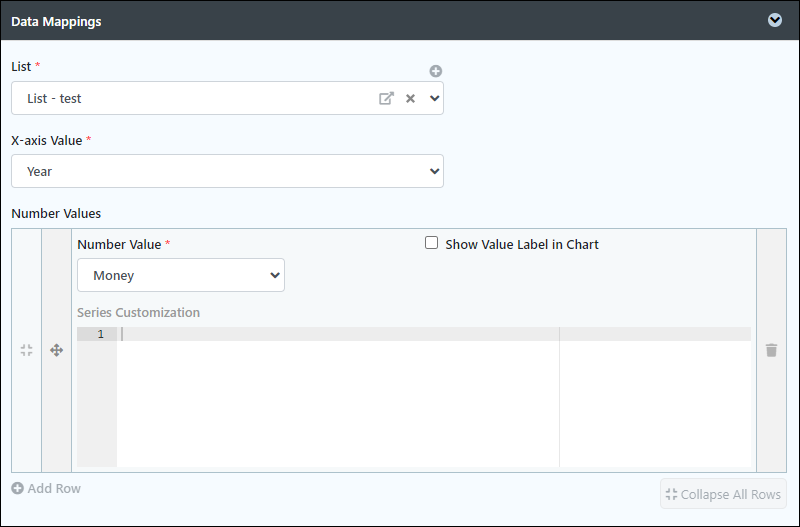Image resolution: width=800 pixels, height=527 pixels.
Task: Open the Number Value Money dropdown
Action: point(181,275)
